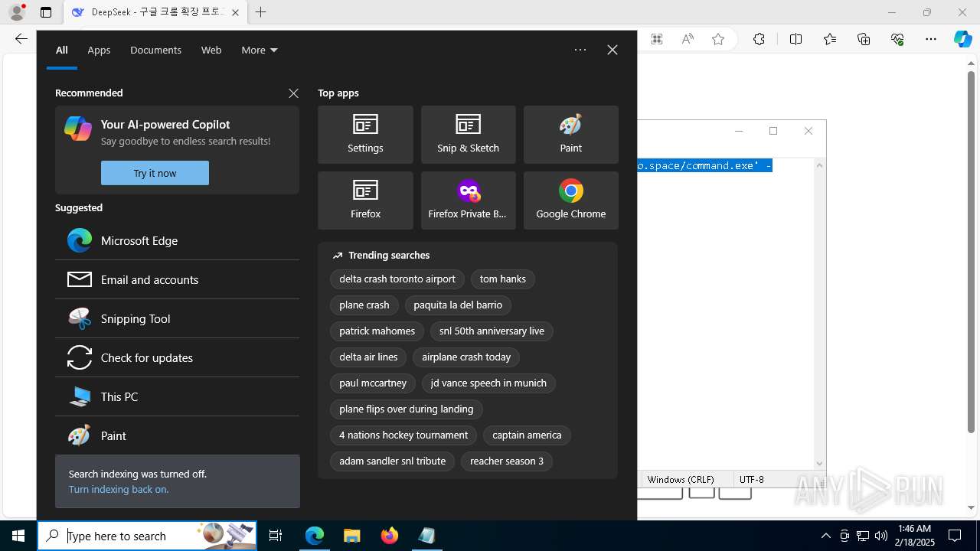980x551 pixels.
Task: Dismiss the Recommended section
Action: (x=293, y=93)
